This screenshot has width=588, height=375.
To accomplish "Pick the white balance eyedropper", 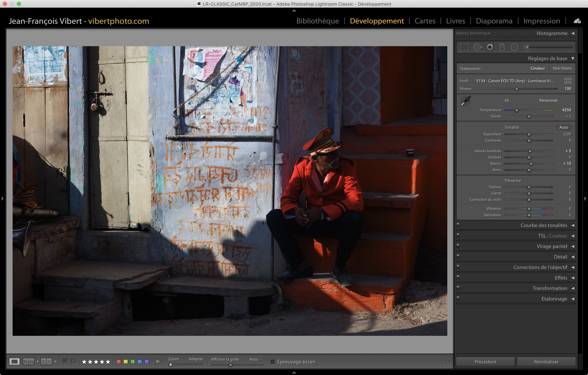I will [465, 101].
